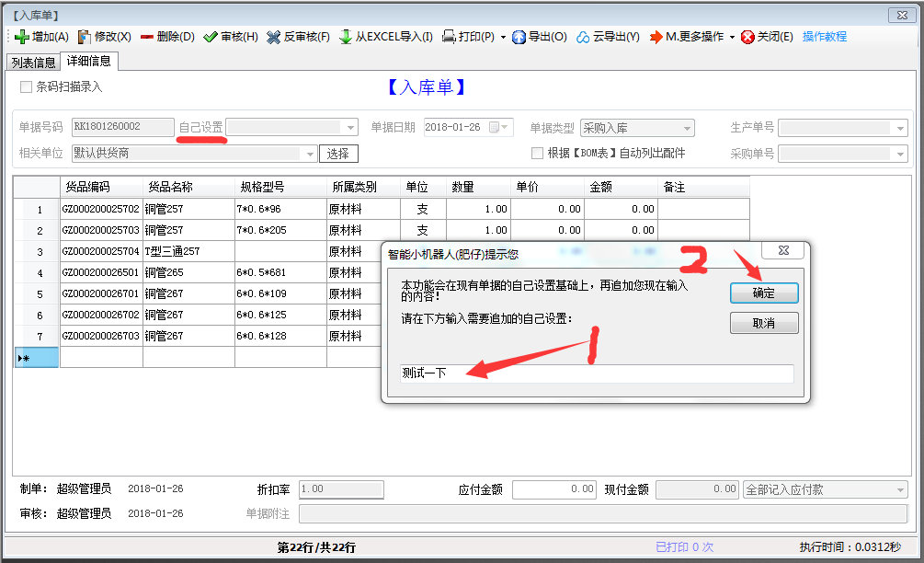Click the 导出(O) export icon
The image size is (924, 563).
coord(519,37)
